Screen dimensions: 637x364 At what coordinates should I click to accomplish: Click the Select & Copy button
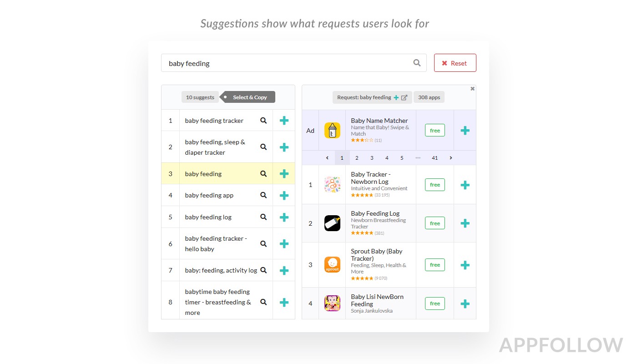pyautogui.click(x=249, y=97)
